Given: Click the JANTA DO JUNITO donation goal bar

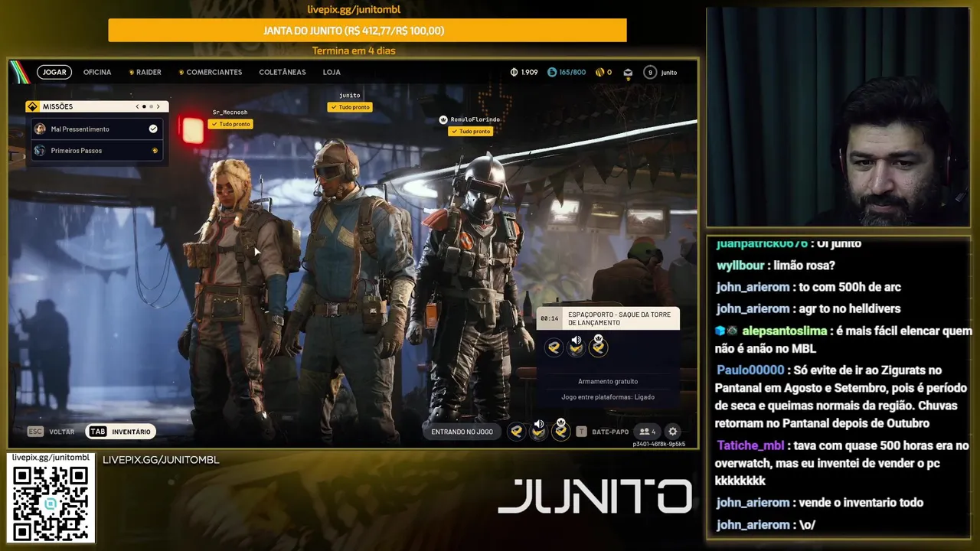Looking at the screenshot, I should pyautogui.click(x=367, y=31).
